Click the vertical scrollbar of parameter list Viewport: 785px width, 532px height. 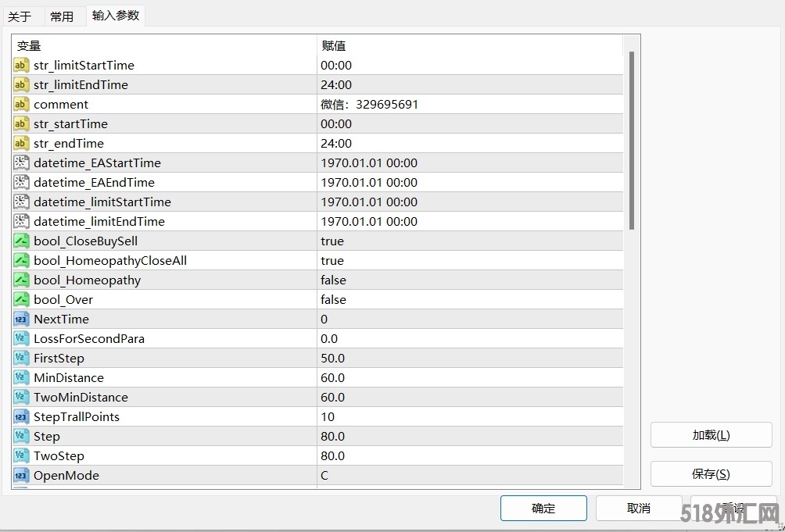632,141
